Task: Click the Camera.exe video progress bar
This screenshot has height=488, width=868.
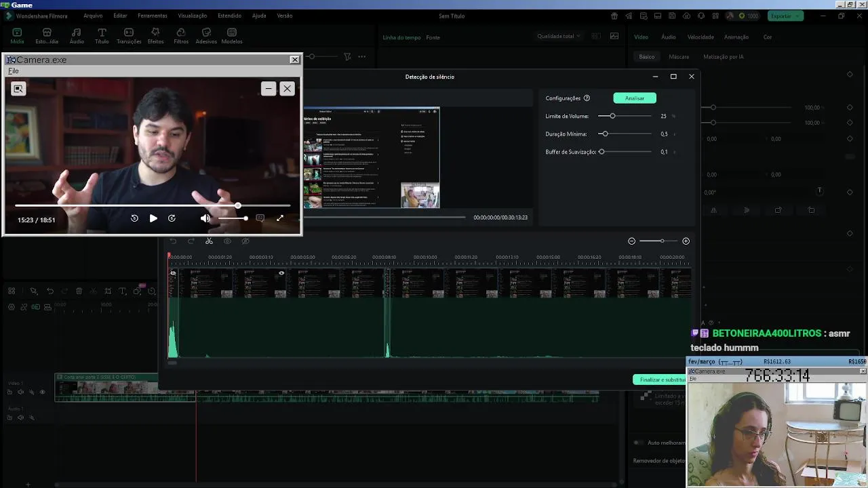Action: (153, 205)
